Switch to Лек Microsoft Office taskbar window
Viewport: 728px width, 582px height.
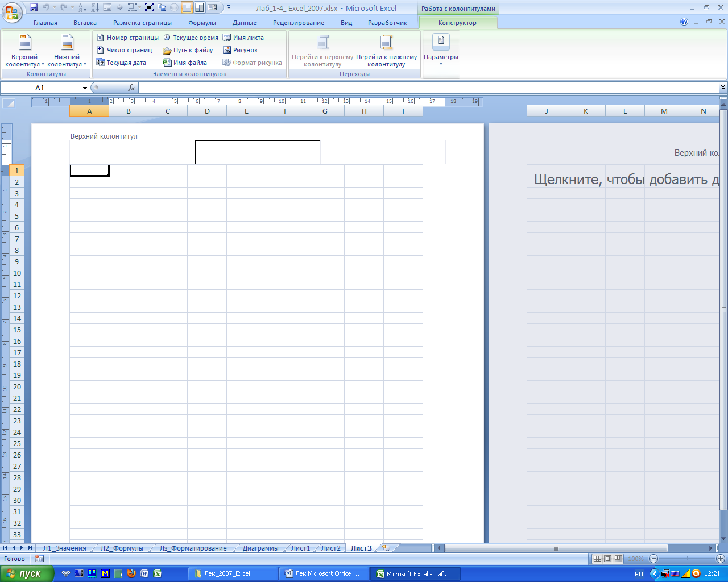point(324,573)
